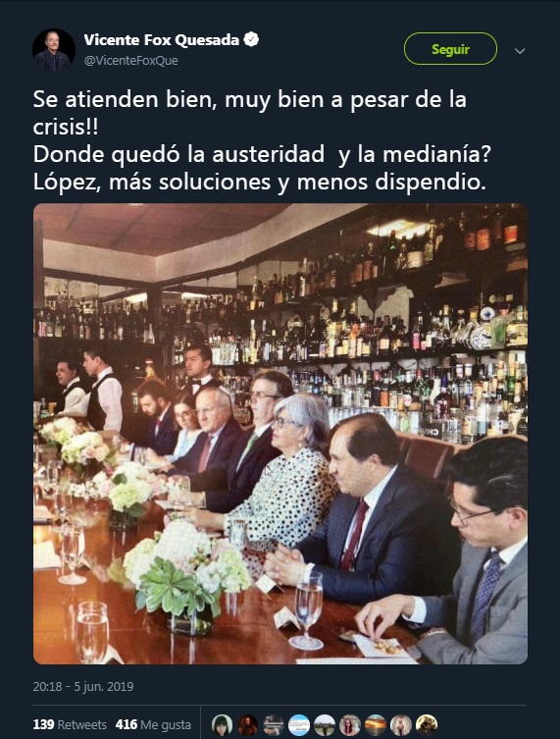Click the verified badge next to name
Viewport: 560px width, 739px height.
tap(251, 39)
